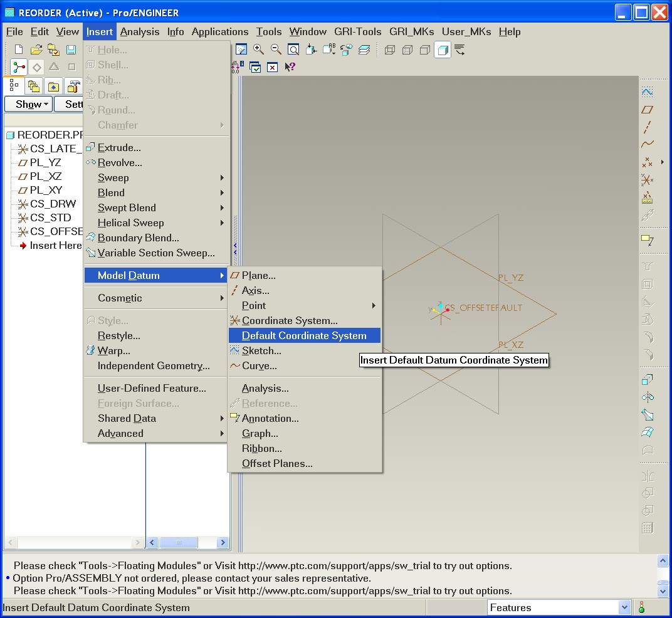Image resolution: width=672 pixels, height=618 pixels.
Task: Open the Show dropdown in the model tree
Action: 28,104
